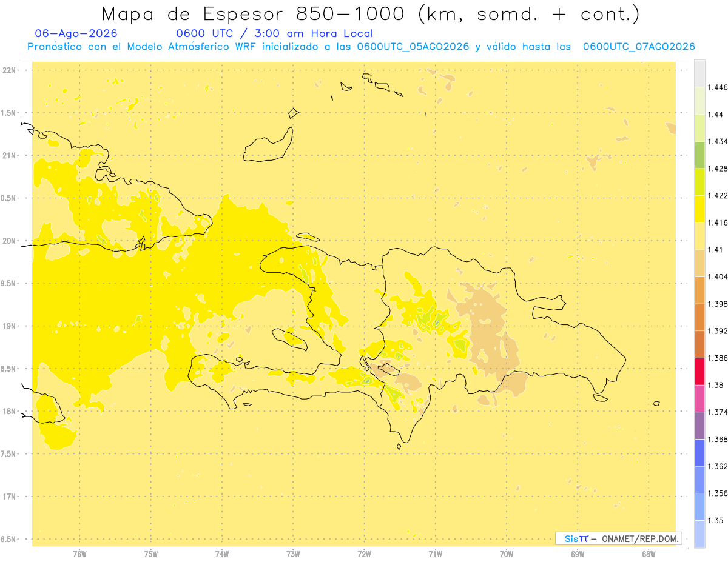The width and height of the screenshot is (728, 562).
Task: Click the longitude axis label "73W"
Action: 293,554
